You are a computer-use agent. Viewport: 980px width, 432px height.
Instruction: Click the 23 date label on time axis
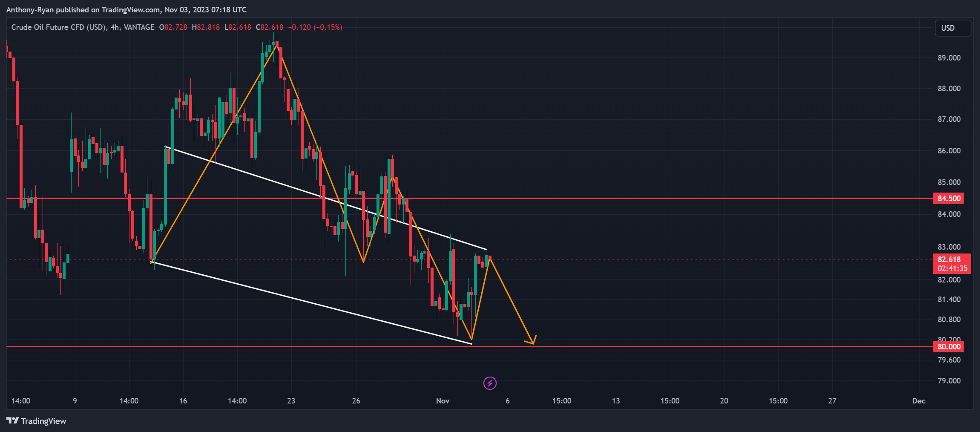(291, 401)
